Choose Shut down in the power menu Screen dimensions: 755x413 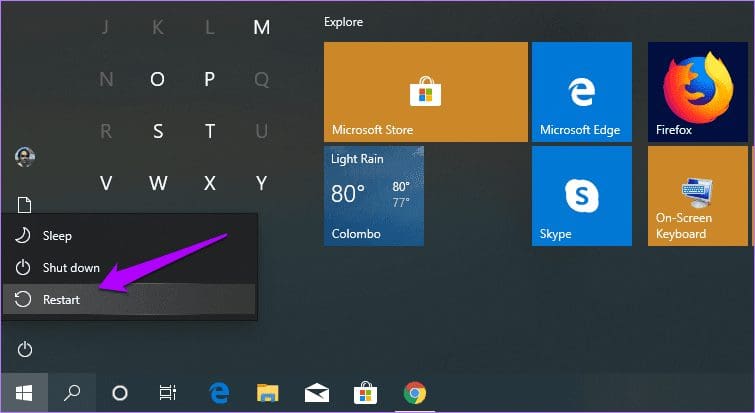tap(129, 268)
